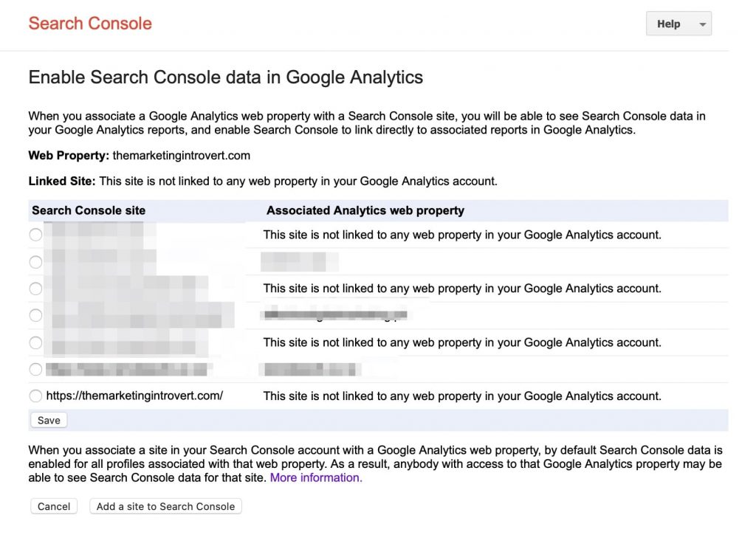This screenshot has height=538, width=756.
Task: Open the "More information." link
Action: 316,477
